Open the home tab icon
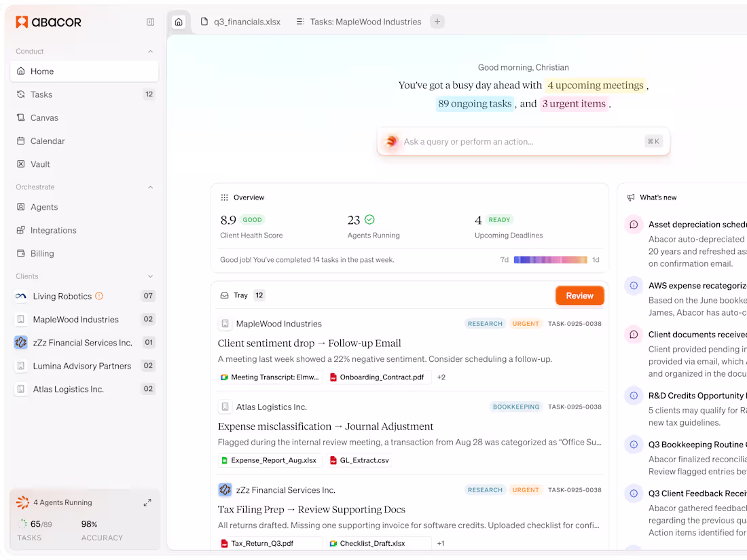The height and width of the screenshot is (560, 747). 179,22
